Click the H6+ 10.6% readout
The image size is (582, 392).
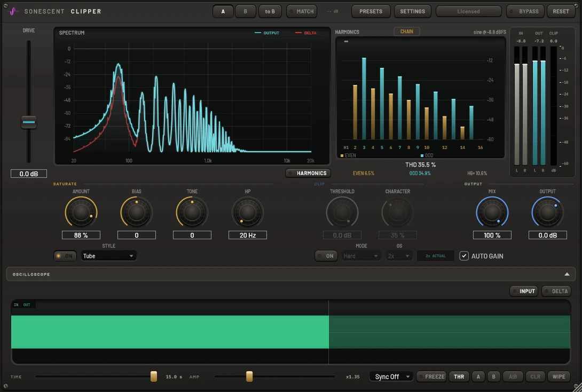pos(477,174)
